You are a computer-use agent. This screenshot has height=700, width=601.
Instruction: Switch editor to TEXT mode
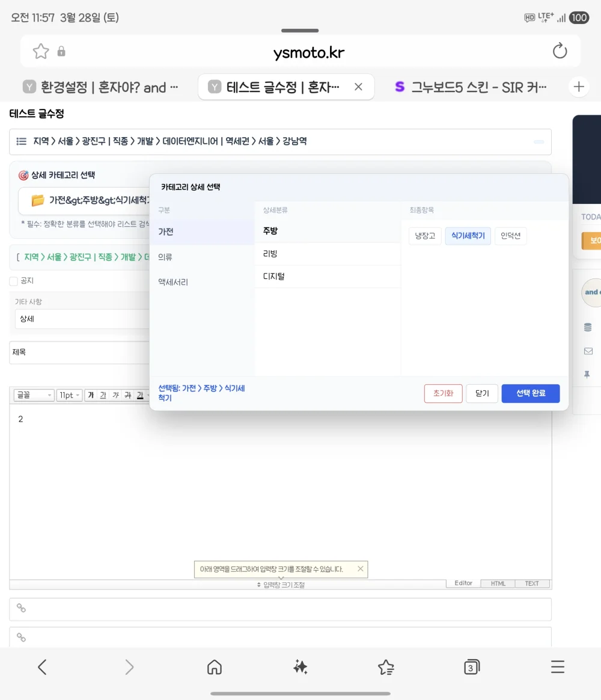pyautogui.click(x=532, y=583)
